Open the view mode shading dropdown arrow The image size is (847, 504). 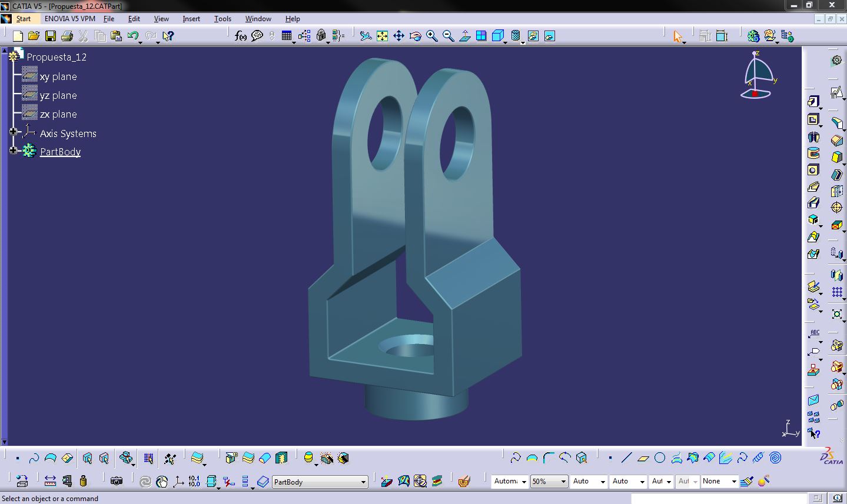[523, 42]
